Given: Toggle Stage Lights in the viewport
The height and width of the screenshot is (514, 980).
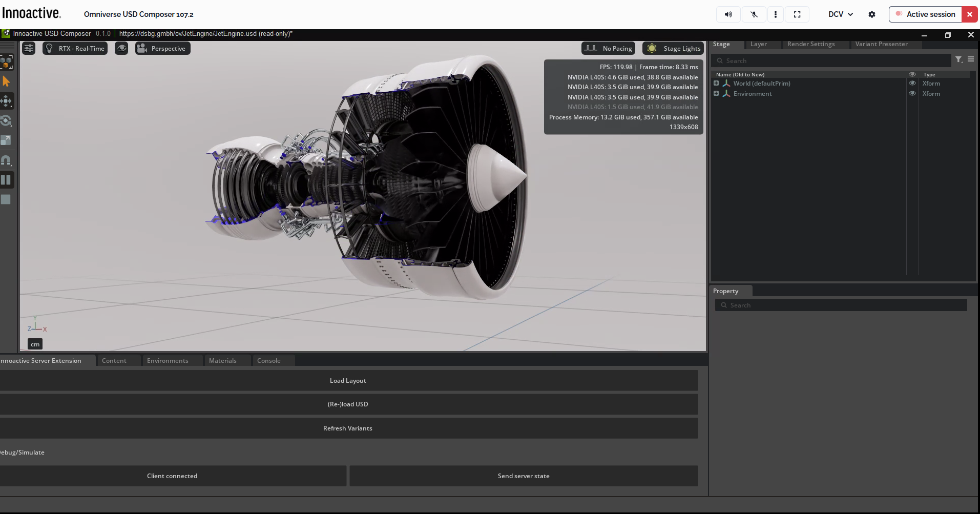Looking at the screenshot, I should 673,48.
